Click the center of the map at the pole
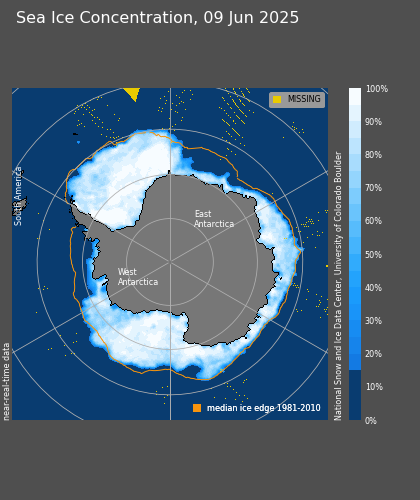The image size is (420, 500). click(x=170, y=262)
